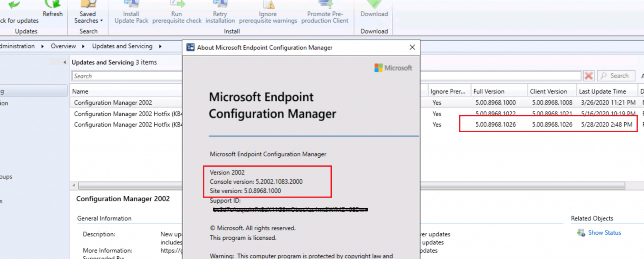Select Overview in breadcrumb

63,46
